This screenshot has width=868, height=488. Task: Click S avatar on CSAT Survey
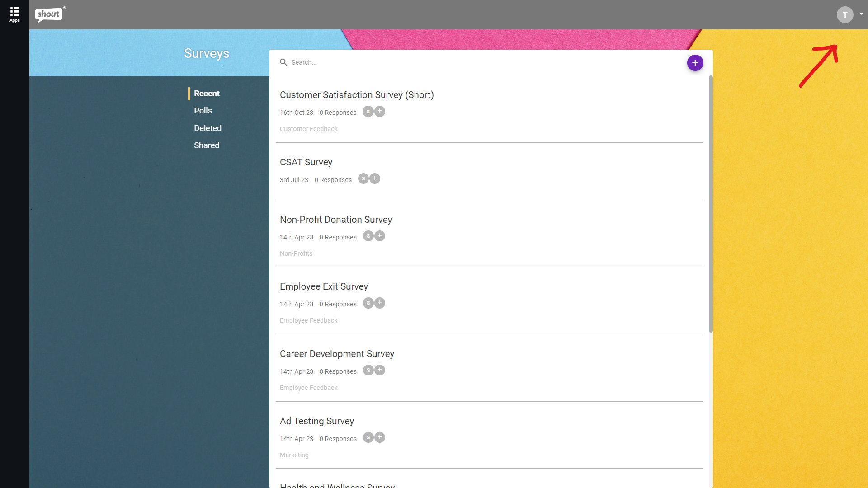pos(363,178)
